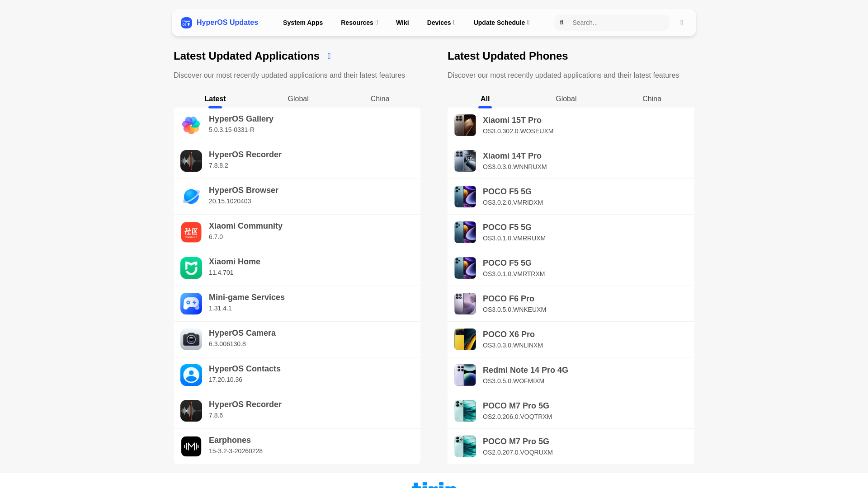Open POCO X6 Pro title link
The width and height of the screenshot is (868, 488).
pos(509,334)
